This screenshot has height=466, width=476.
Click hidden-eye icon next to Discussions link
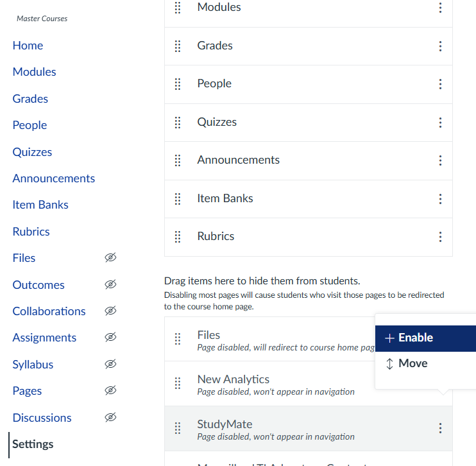110,417
